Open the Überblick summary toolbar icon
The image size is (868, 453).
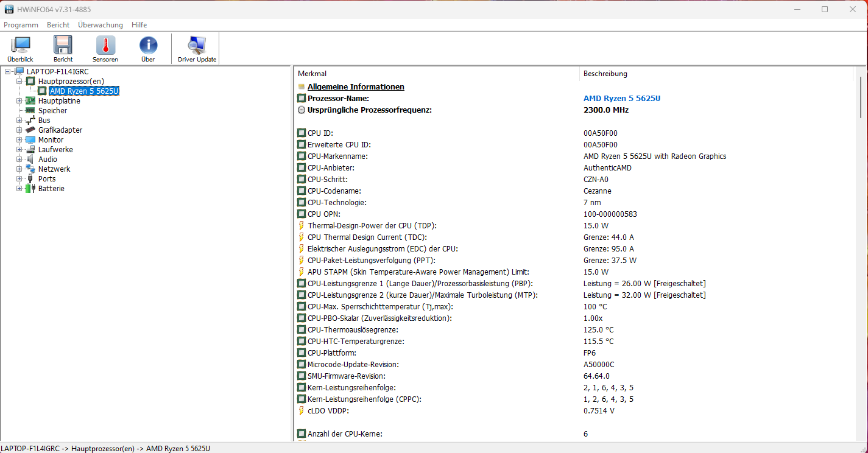[21, 46]
